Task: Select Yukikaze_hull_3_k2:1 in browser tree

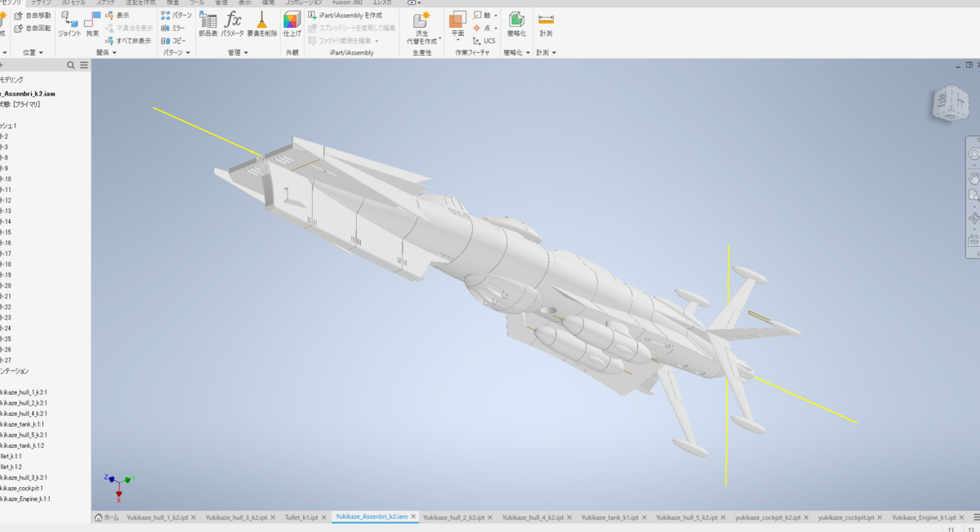Action: coord(24,477)
